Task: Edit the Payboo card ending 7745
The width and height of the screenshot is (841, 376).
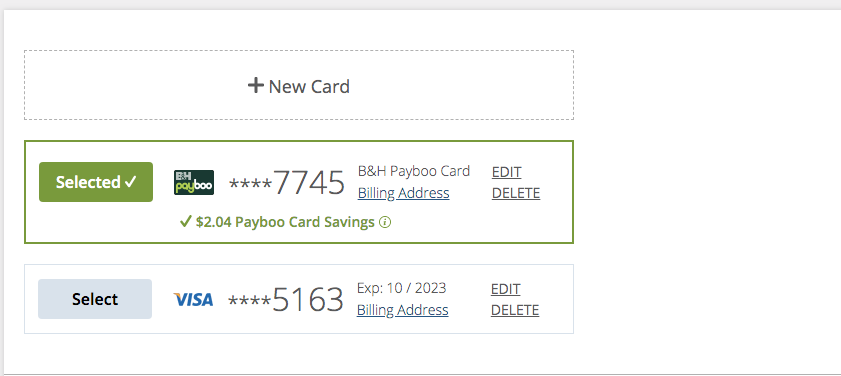Action: coord(506,172)
